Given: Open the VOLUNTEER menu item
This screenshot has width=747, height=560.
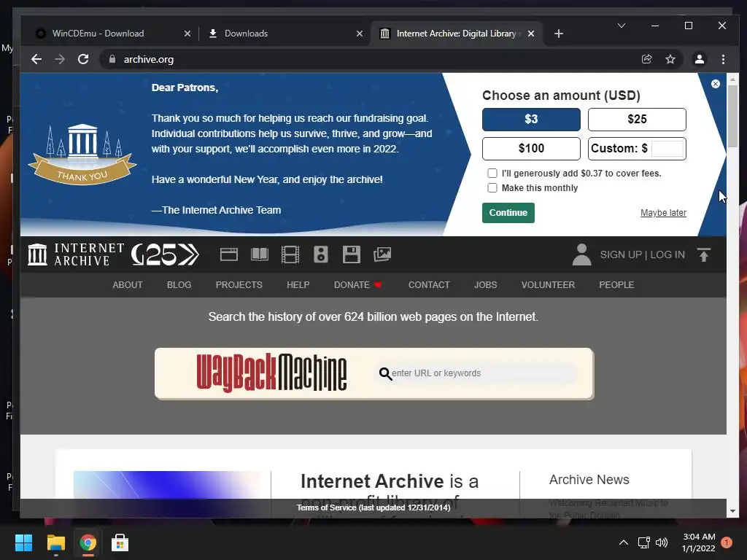Looking at the screenshot, I should (548, 285).
